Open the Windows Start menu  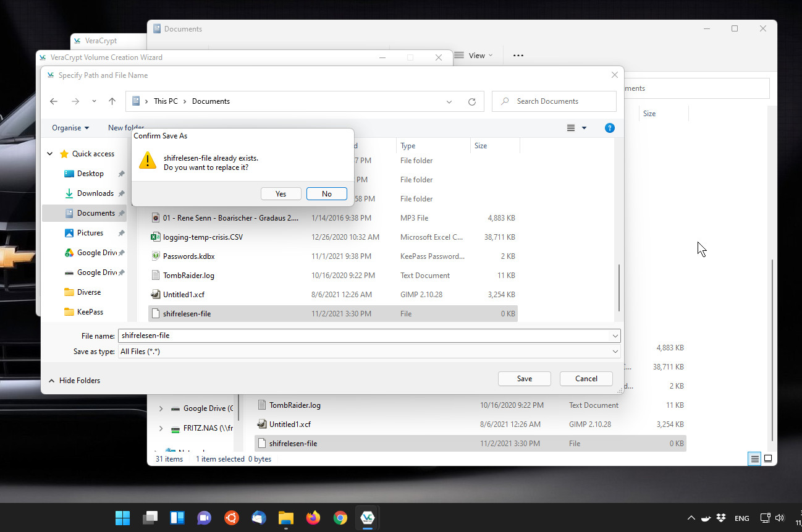pyautogui.click(x=123, y=518)
